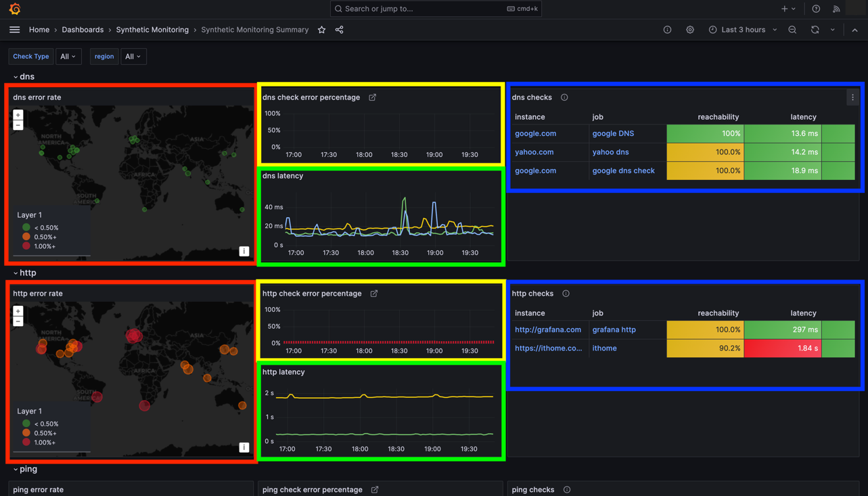The width and height of the screenshot is (868, 496).
Task: Zoom in on http error rate map
Action: pyautogui.click(x=18, y=311)
